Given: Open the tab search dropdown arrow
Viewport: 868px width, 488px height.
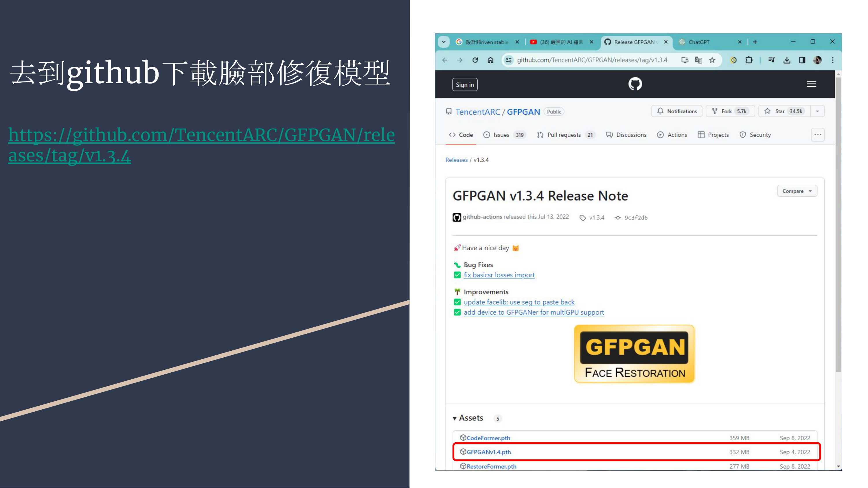Looking at the screenshot, I should coord(444,42).
